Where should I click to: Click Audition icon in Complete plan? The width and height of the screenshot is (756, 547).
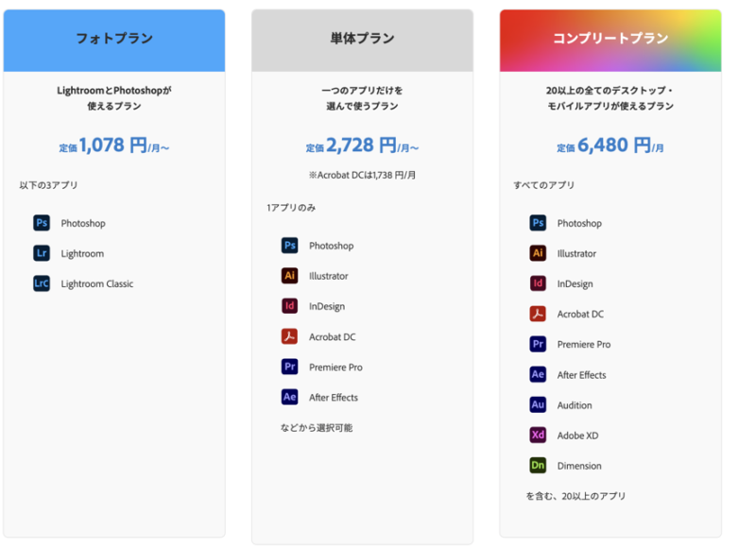(x=538, y=404)
